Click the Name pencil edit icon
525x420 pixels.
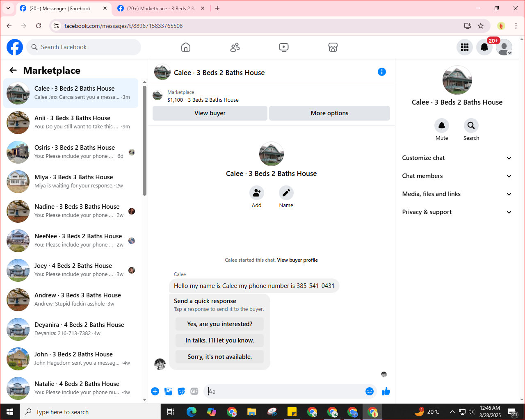pyautogui.click(x=286, y=193)
